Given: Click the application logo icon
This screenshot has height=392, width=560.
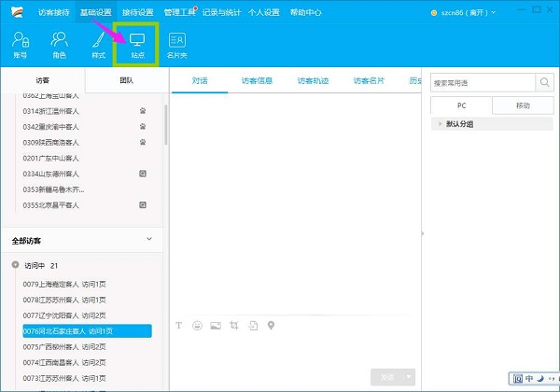Looking at the screenshot, I should point(17,12).
